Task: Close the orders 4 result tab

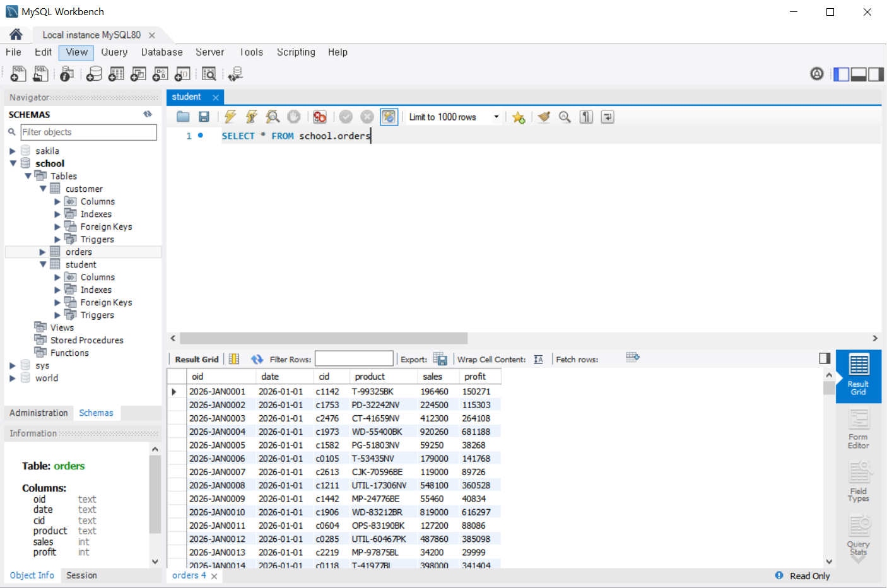Action: [x=214, y=576]
